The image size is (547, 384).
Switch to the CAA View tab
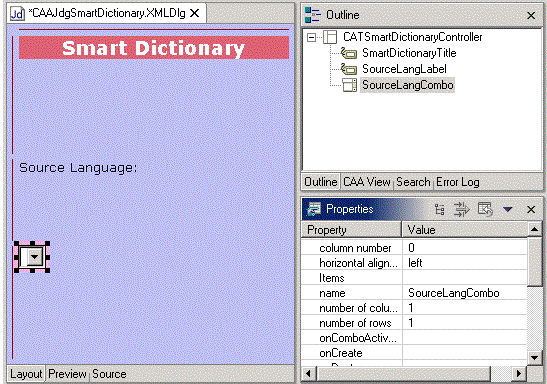click(367, 182)
